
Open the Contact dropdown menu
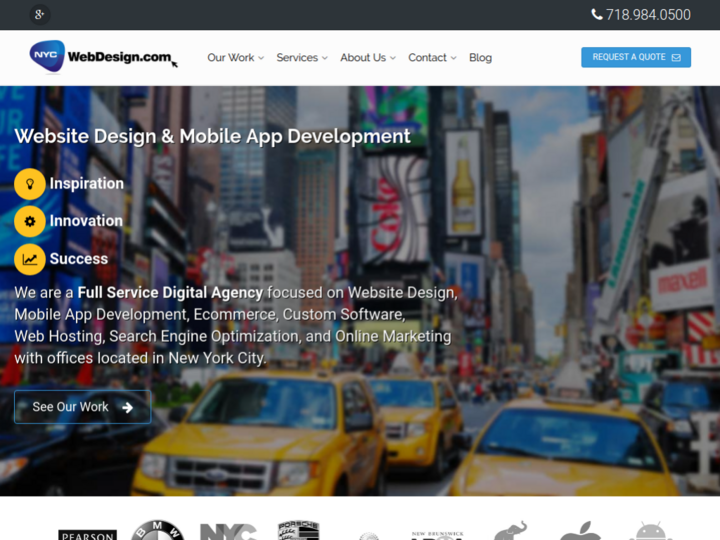pos(432,58)
